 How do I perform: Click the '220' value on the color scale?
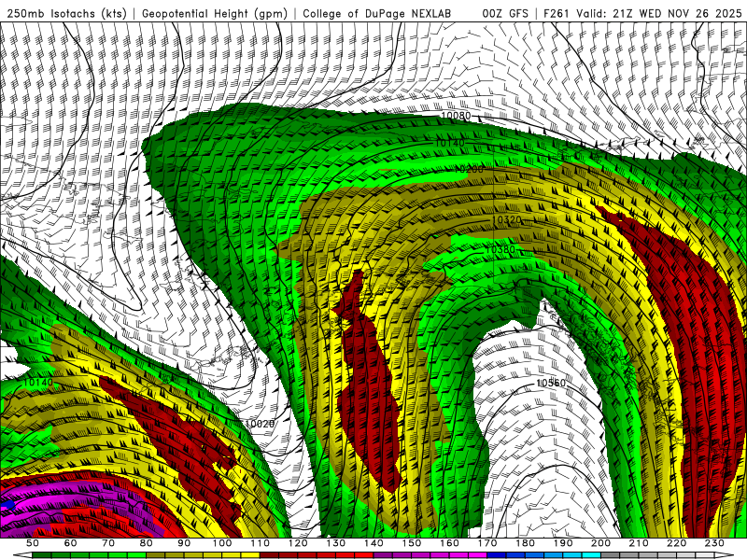click(x=676, y=543)
